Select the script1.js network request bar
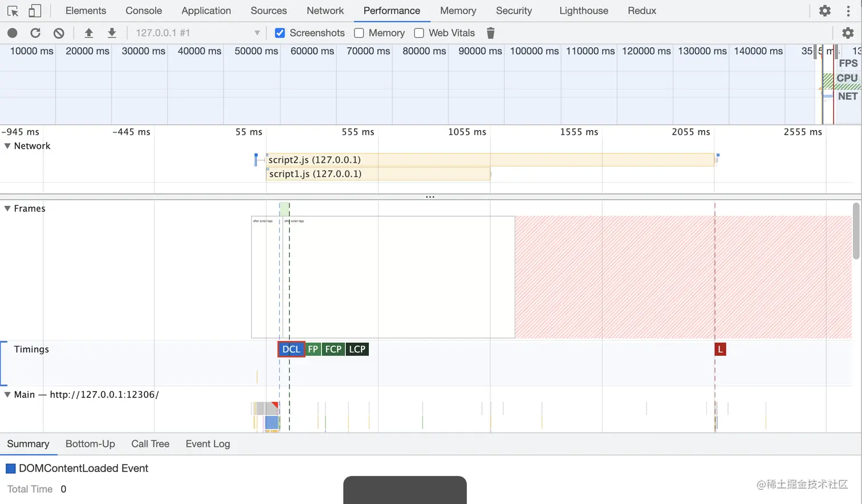The image size is (862, 504). coord(378,174)
